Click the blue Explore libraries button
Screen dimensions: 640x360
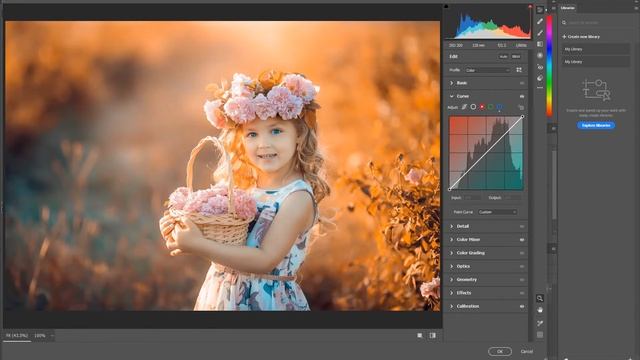[596, 125]
